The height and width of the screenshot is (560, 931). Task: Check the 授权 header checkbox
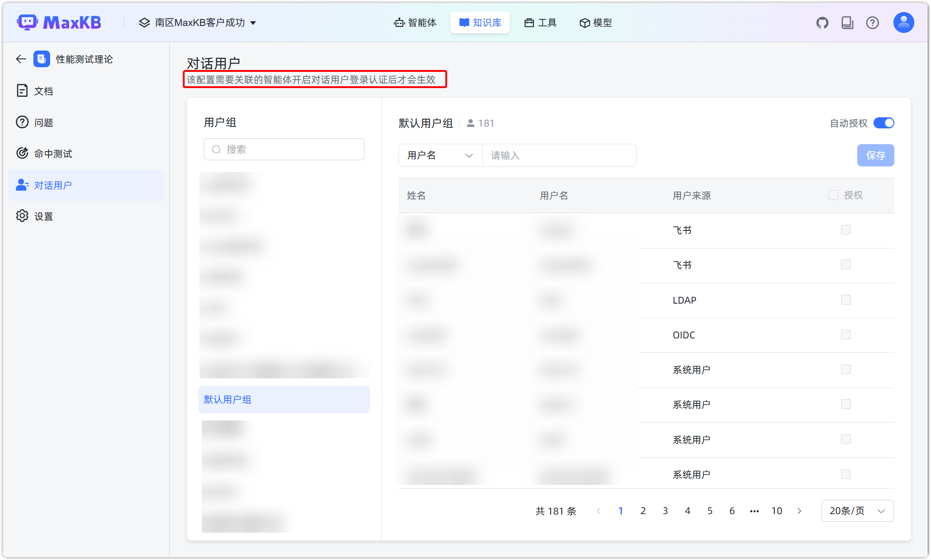click(833, 195)
